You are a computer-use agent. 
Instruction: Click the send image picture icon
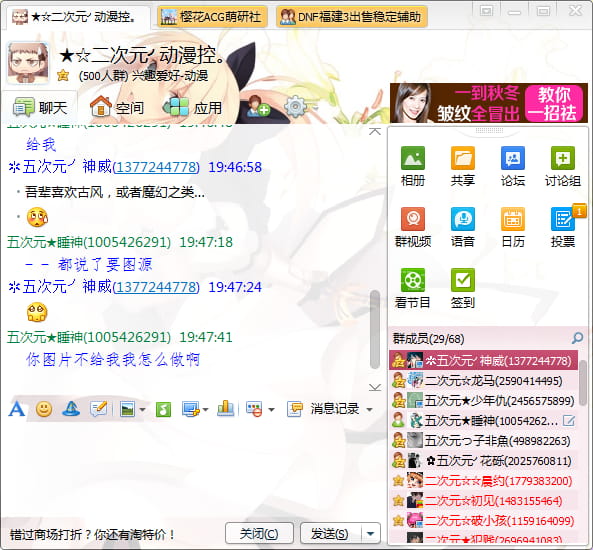pyautogui.click(x=127, y=409)
